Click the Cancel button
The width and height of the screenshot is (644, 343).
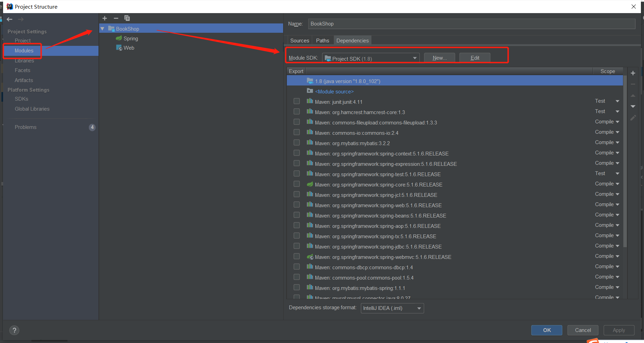coord(583,330)
